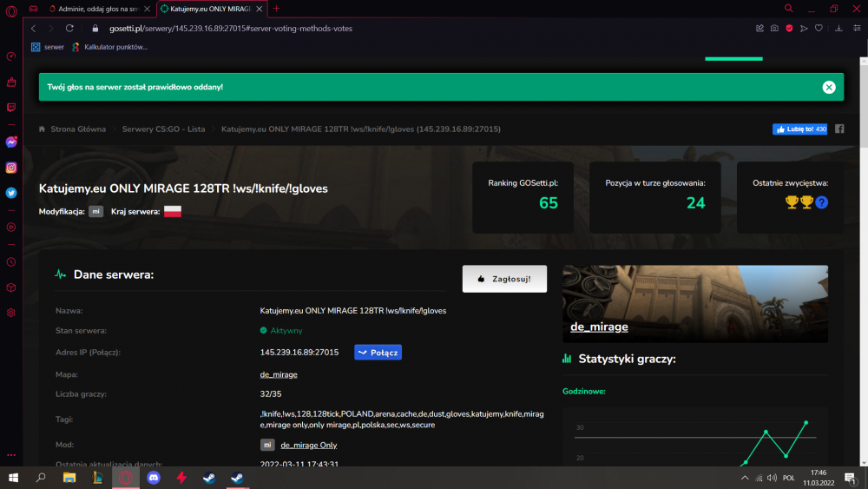Screen dimensions: 868x489
Task: Click the voting round position 24
Action: 696,203
